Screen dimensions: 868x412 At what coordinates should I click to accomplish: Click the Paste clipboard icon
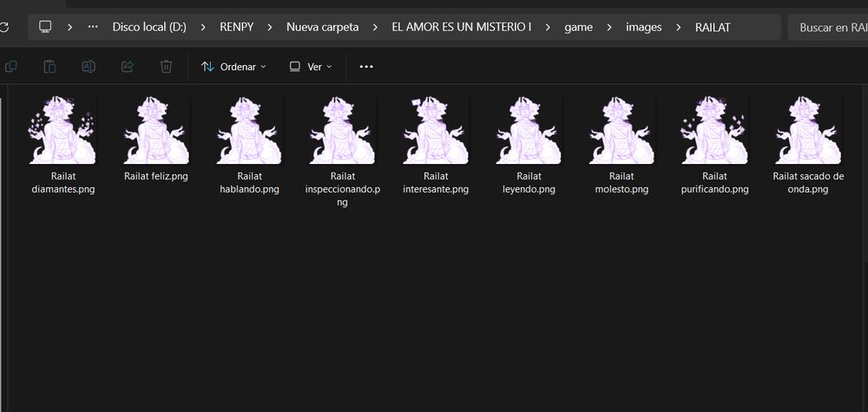pyautogui.click(x=49, y=67)
